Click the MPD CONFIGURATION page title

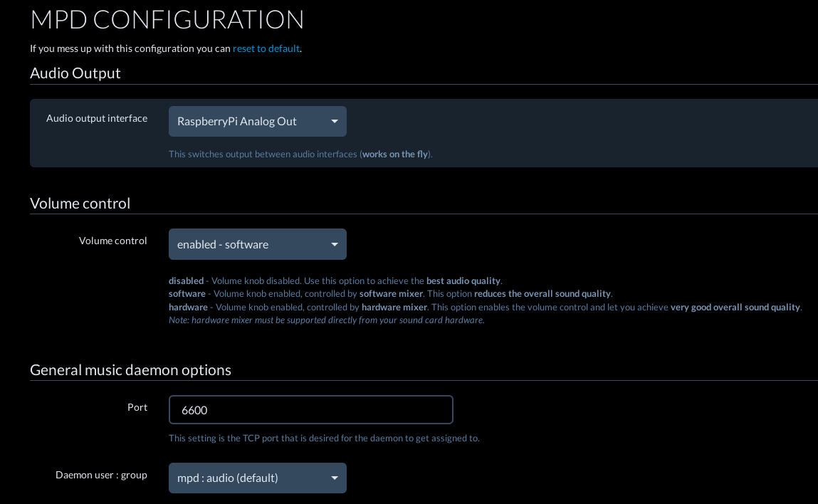point(167,19)
